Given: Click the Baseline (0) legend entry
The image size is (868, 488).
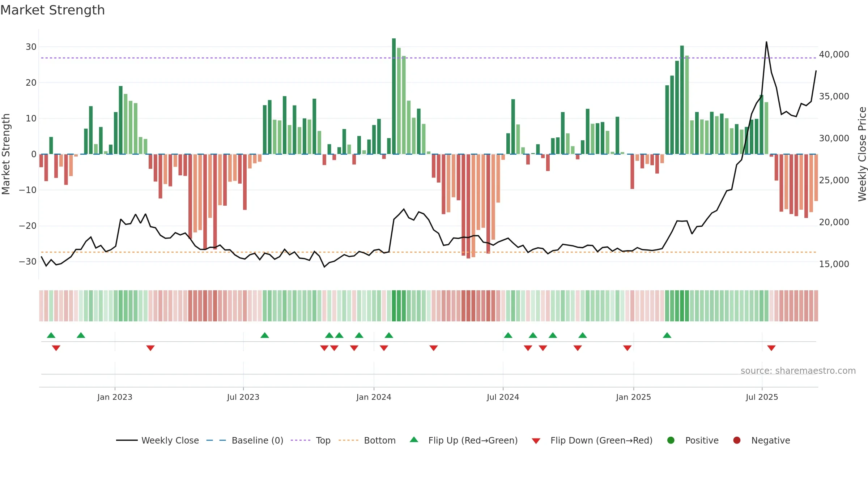Looking at the screenshot, I should [245, 440].
